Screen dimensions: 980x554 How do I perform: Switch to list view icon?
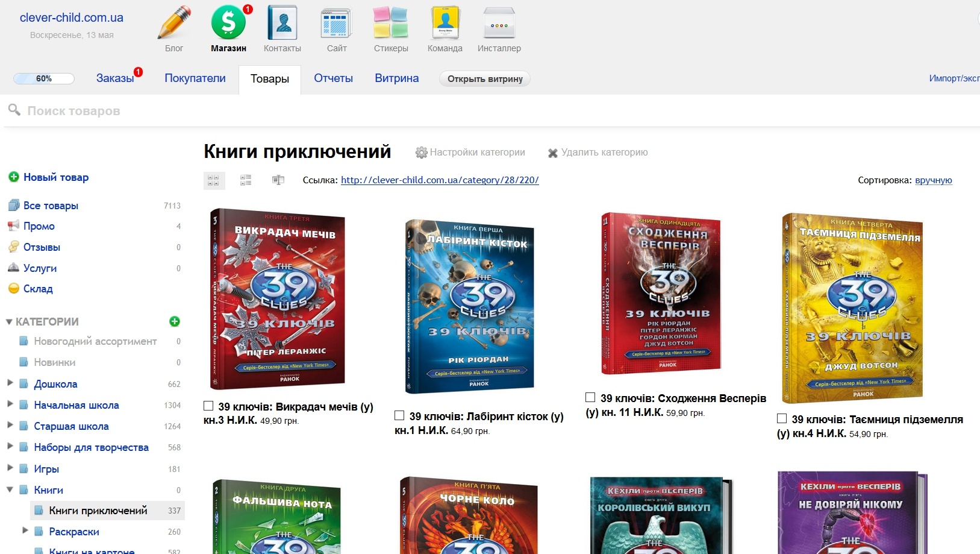click(x=246, y=180)
